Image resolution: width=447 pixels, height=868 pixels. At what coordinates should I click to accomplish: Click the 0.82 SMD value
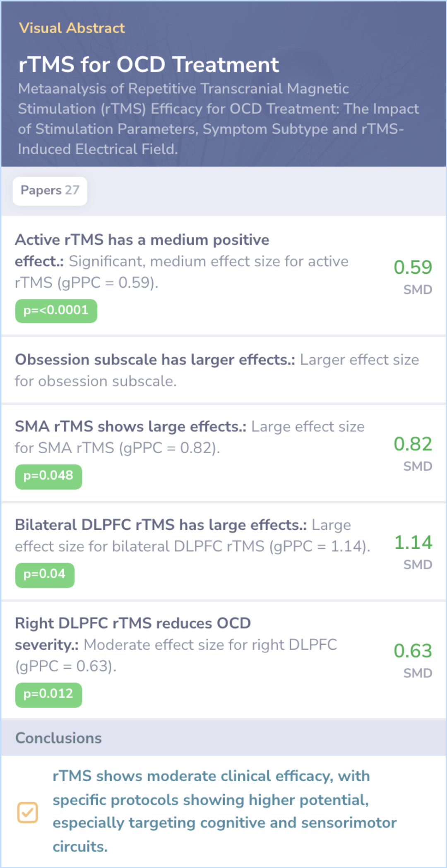[413, 445]
